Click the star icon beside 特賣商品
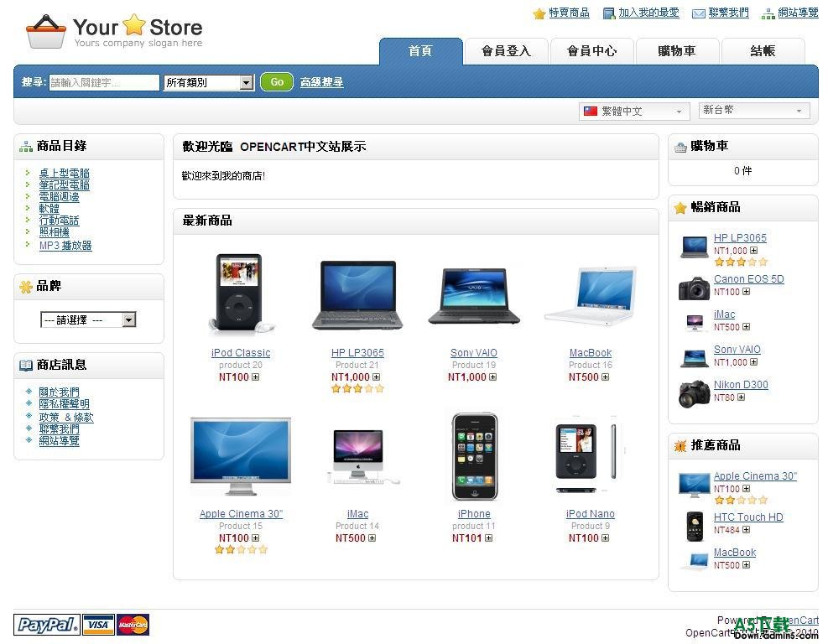The image size is (828, 644). [x=539, y=13]
